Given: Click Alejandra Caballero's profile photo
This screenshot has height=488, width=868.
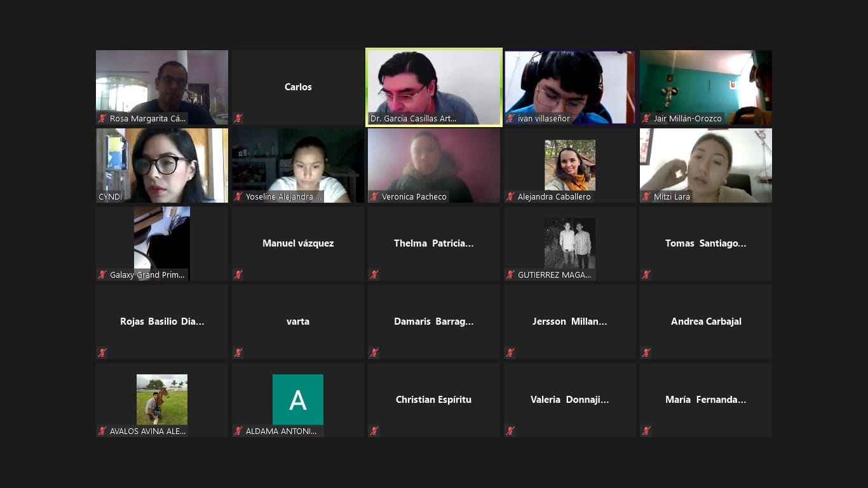Looking at the screenshot, I should click(x=570, y=165).
